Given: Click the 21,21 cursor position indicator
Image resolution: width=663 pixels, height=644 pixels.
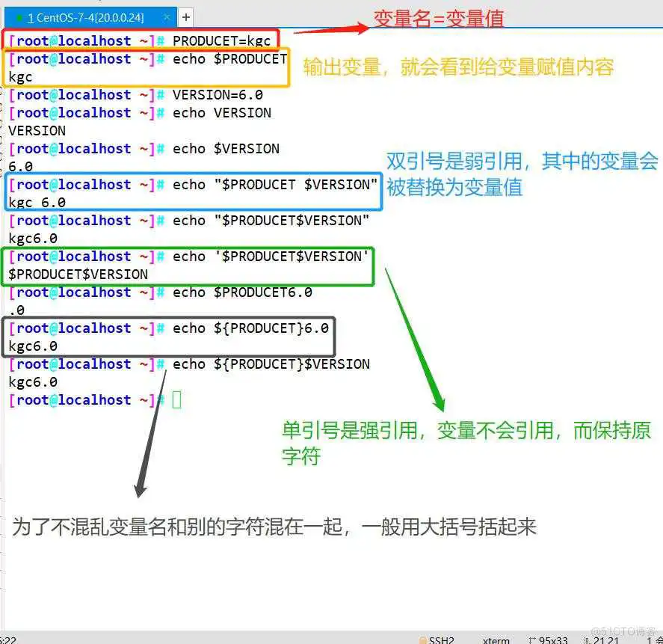Looking at the screenshot, I should [x=606, y=640].
